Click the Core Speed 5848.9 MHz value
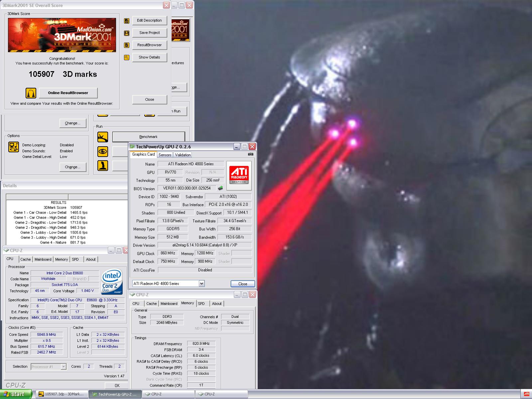The height and width of the screenshot is (399, 532). click(47, 334)
